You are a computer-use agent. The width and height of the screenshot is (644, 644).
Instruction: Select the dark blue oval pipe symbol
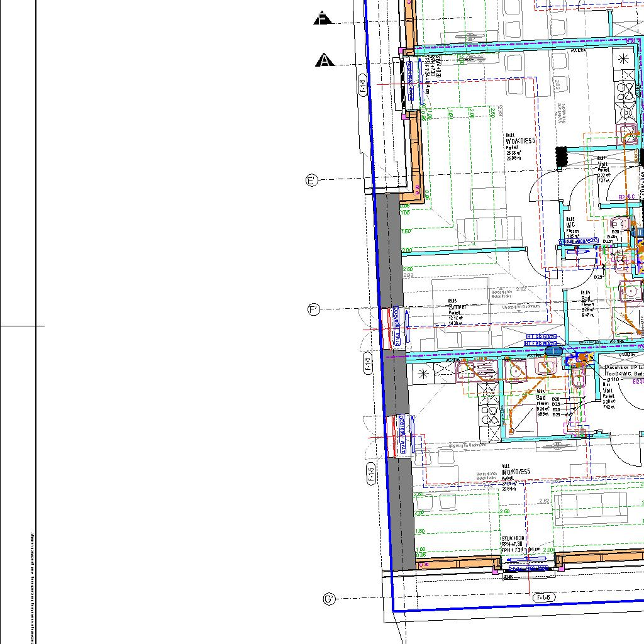[x=552, y=353]
